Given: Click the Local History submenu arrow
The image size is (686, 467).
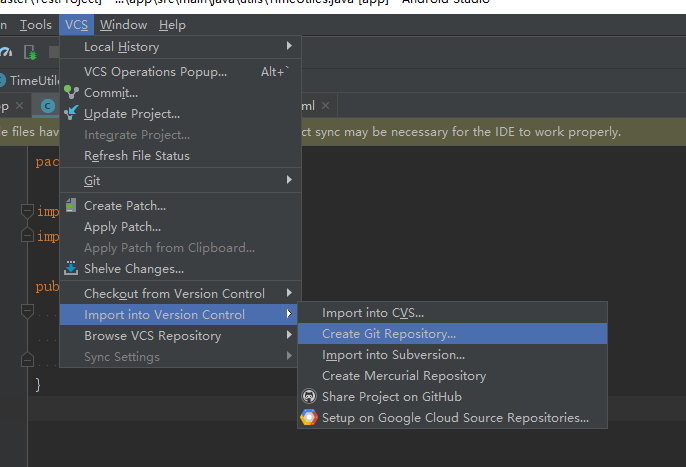Looking at the screenshot, I should (289, 46).
